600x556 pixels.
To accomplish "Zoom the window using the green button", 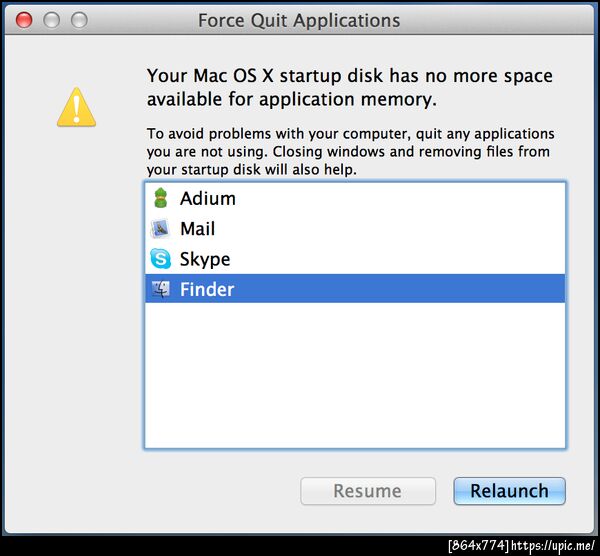I will [78, 20].
